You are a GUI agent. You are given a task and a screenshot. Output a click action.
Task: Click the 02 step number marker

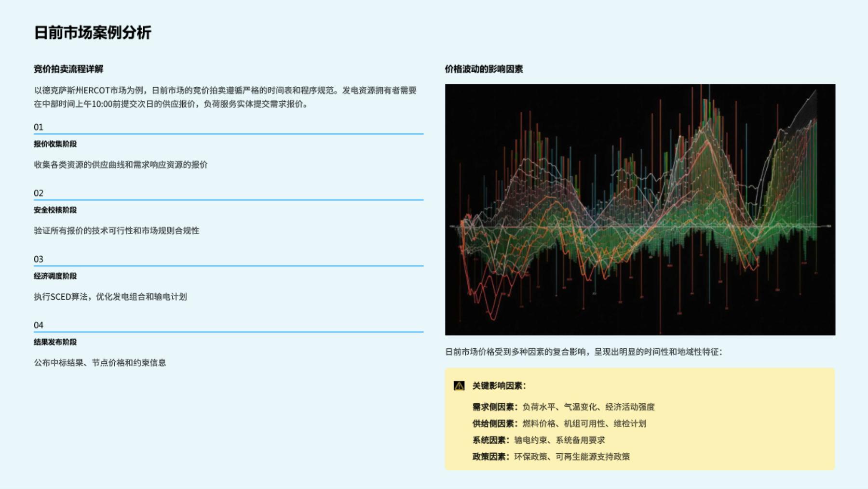click(38, 193)
